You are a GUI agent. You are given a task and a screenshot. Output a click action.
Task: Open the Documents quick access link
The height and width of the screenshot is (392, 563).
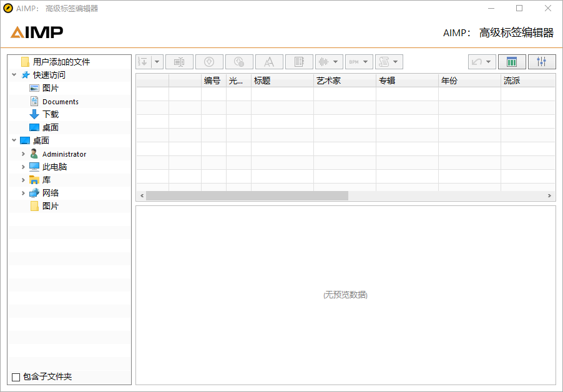(x=60, y=101)
